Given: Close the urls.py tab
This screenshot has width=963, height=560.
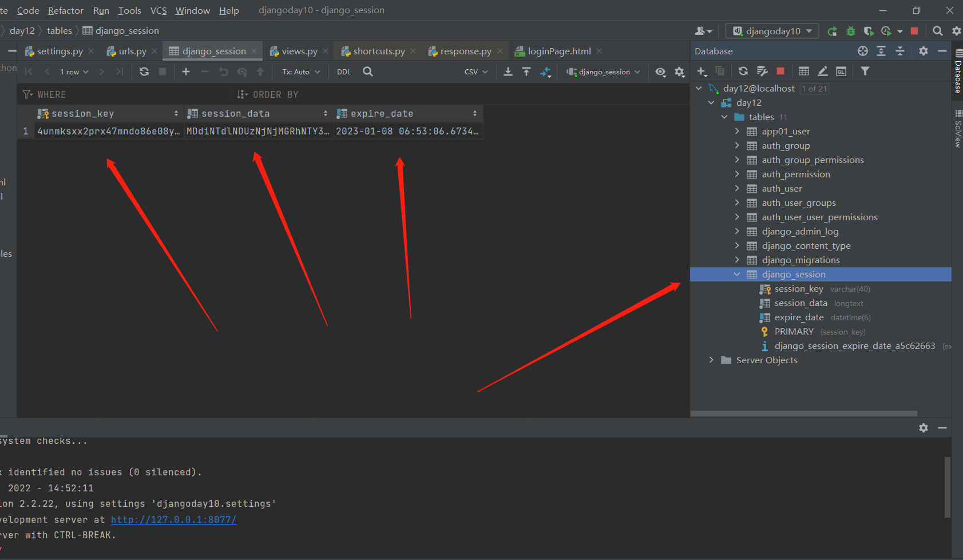Looking at the screenshot, I should coord(154,51).
